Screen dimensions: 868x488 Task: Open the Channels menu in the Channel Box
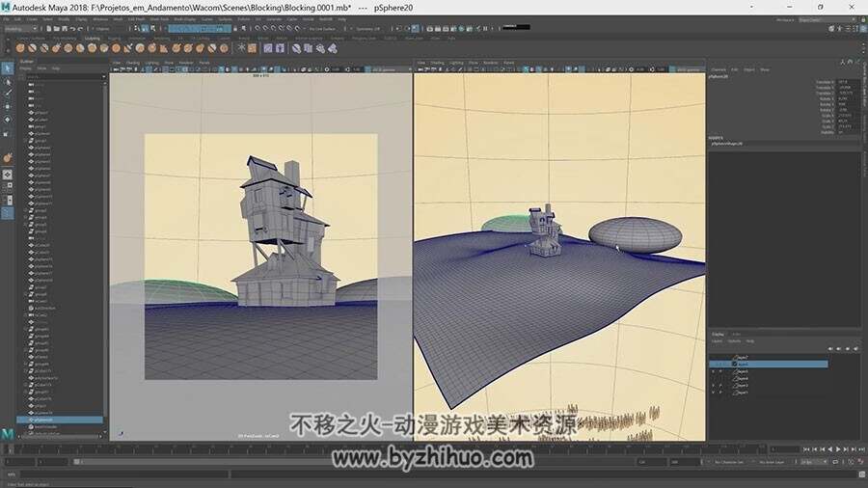[x=719, y=69]
